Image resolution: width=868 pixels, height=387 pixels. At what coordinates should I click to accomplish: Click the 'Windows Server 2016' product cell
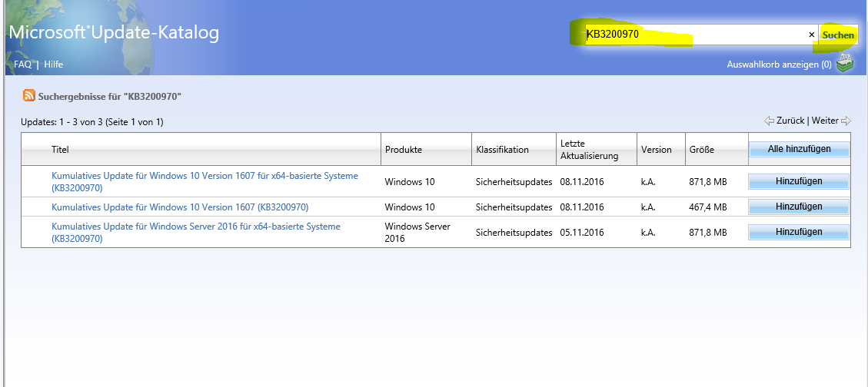(x=417, y=232)
